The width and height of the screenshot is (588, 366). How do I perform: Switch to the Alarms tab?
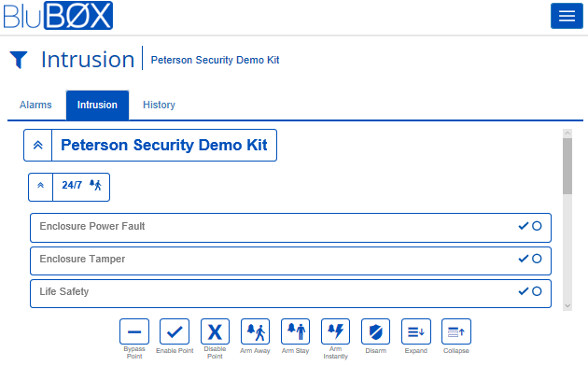(35, 105)
